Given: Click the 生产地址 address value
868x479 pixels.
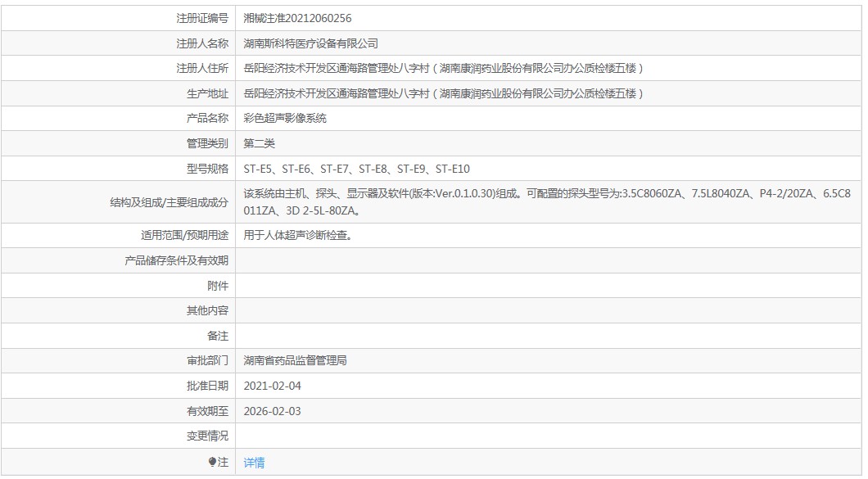Looking at the screenshot, I should [443, 93].
